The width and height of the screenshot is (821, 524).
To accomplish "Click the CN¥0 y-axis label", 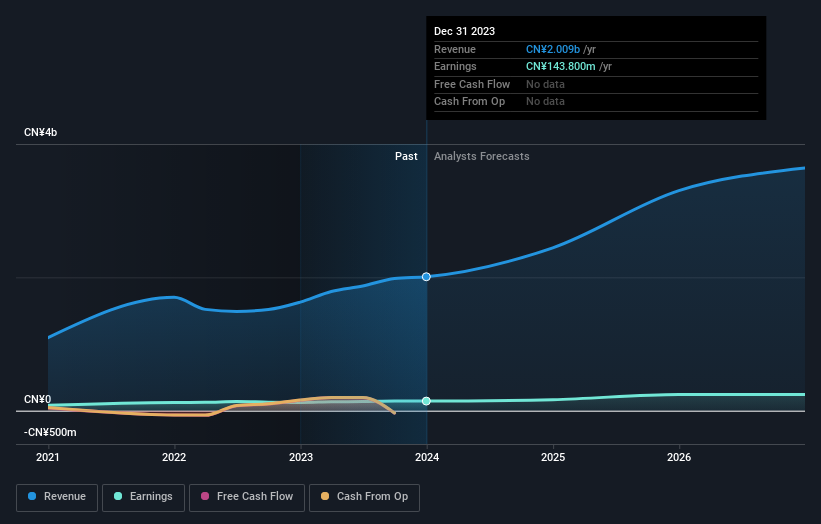I will tap(37, 399).
